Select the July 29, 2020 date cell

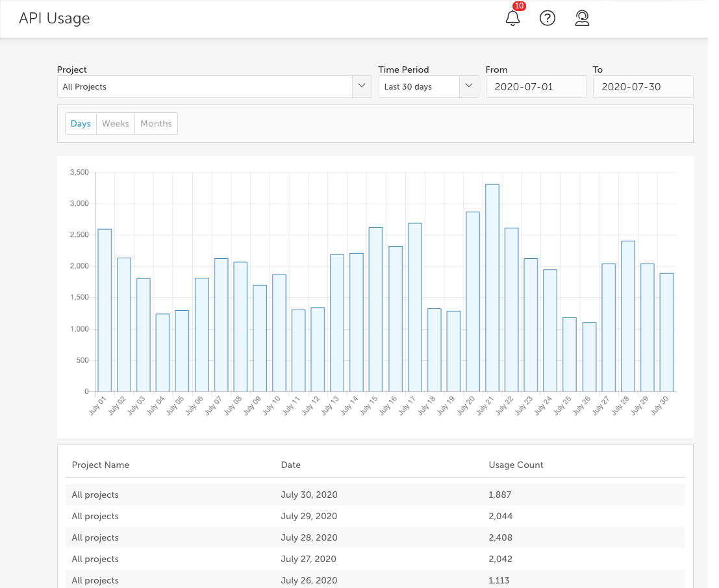[309, 516]
